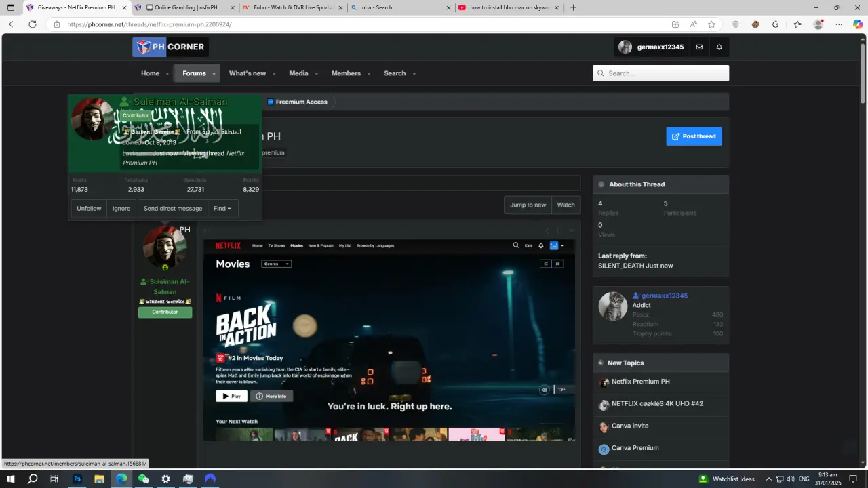Open Task View on the taskbar
Viewport: 868px width, 488px height.
[x=55, y=479]
